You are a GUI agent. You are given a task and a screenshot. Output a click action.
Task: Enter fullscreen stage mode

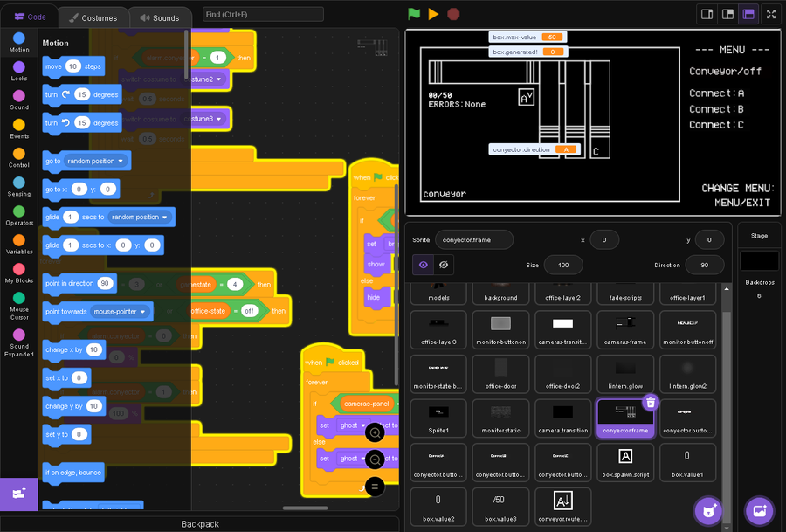pos(771,14)
